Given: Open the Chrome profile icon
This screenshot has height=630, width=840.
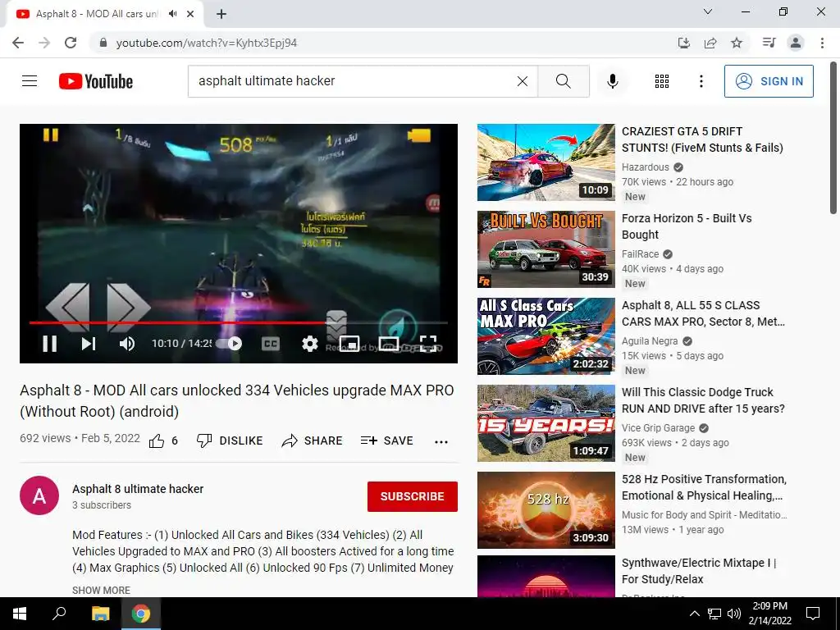Looking at the screenshot, I should coord(796,43).
